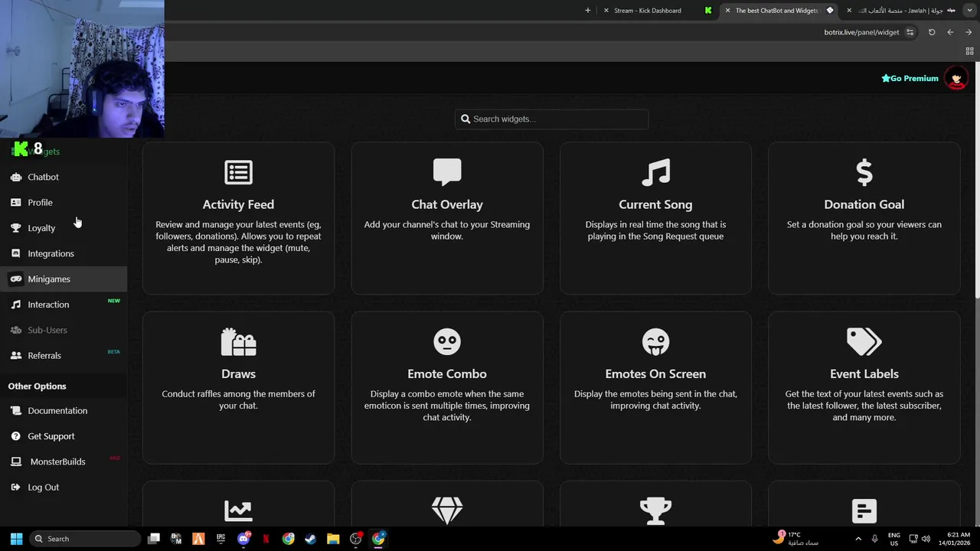Click the Go Premium link
The width and height of the screenshot is (980, 551).
(x=910, y=78)
